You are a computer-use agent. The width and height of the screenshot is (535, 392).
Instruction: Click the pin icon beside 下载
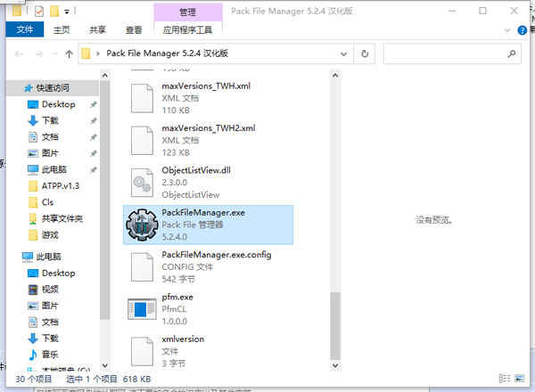(x=93, y=120)
